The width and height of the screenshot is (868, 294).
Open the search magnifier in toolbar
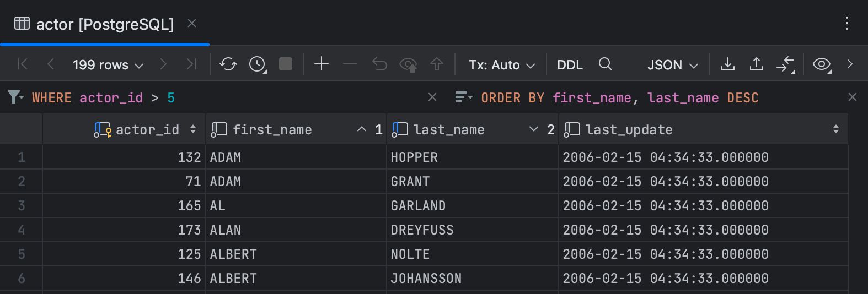[x=605, y=64]
